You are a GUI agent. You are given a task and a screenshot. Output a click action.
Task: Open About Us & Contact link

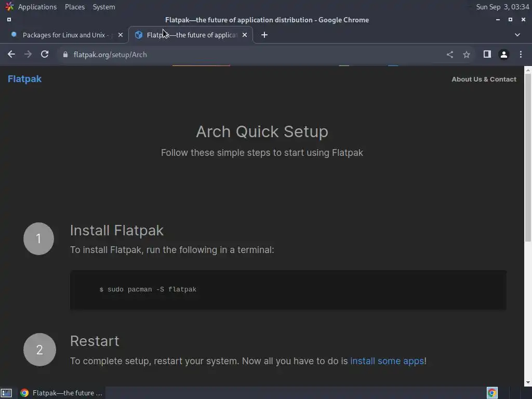[x=484, y=79]
